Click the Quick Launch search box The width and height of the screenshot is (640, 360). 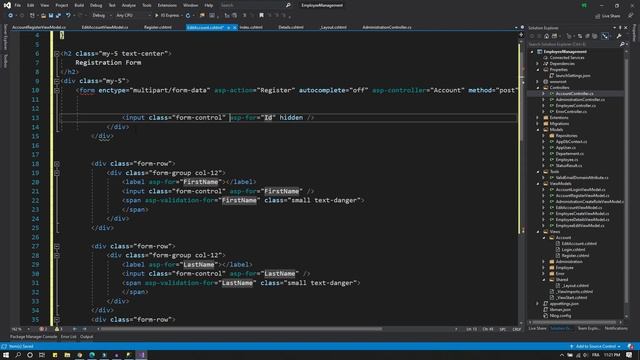tap(252, 5)
